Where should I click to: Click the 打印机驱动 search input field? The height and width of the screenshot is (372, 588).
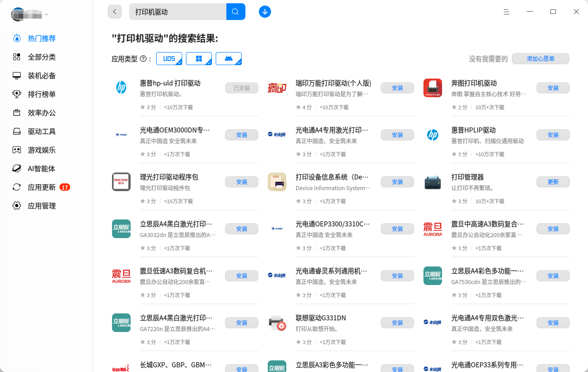click(x=178, y=12)
